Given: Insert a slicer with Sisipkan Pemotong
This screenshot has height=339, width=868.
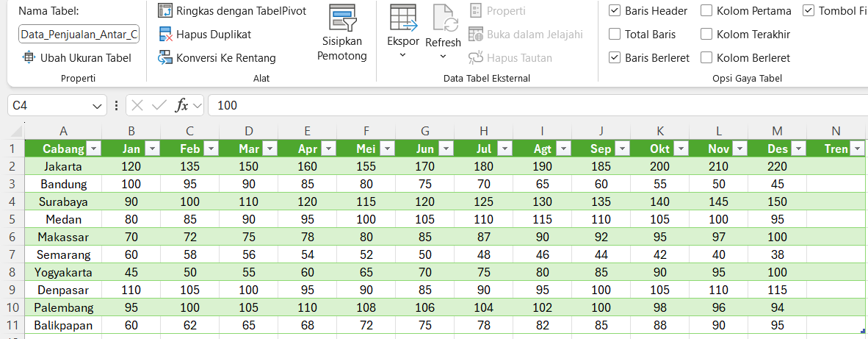Looking at the screenshot, I should [x=342, y=33].
